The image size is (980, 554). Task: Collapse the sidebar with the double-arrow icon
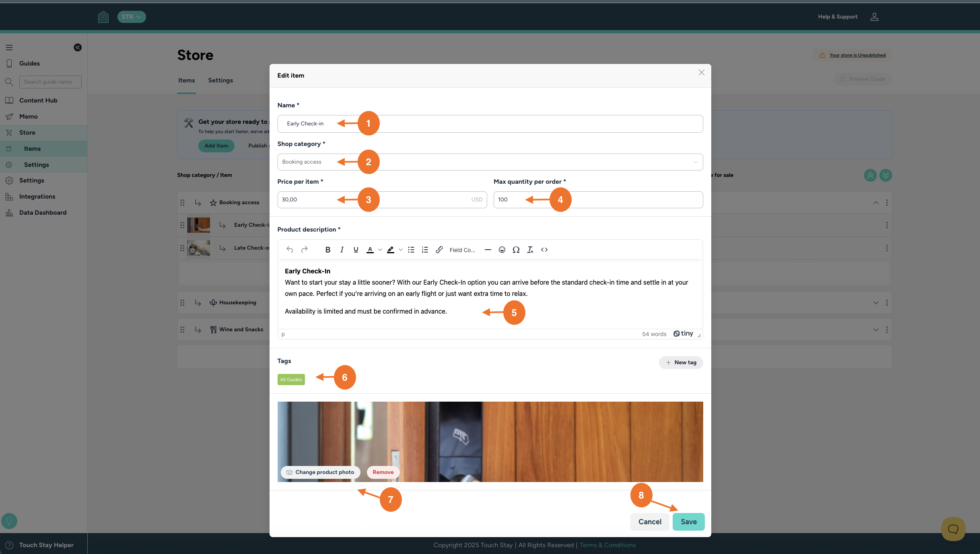click(x=78, y=47)
